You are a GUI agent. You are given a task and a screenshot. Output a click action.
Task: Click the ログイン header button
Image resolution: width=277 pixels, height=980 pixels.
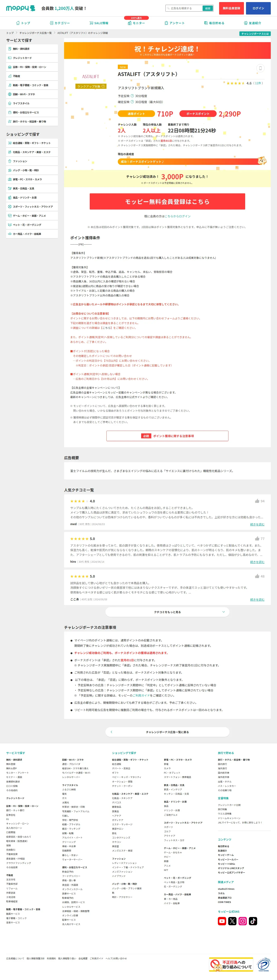click(x=258, y=8)
